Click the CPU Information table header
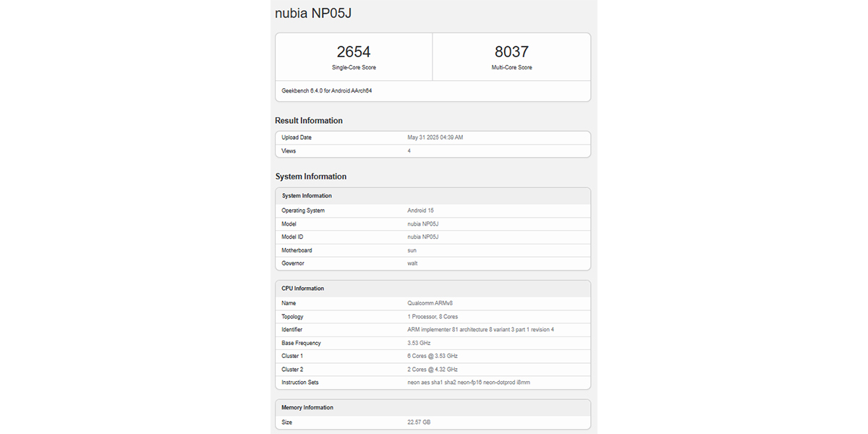 [303, 289]
